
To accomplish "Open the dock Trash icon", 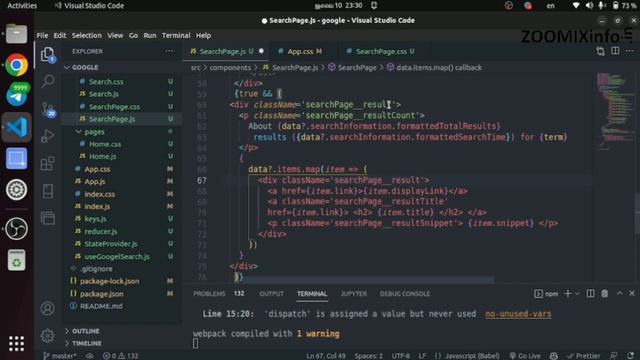I will 16,260.
